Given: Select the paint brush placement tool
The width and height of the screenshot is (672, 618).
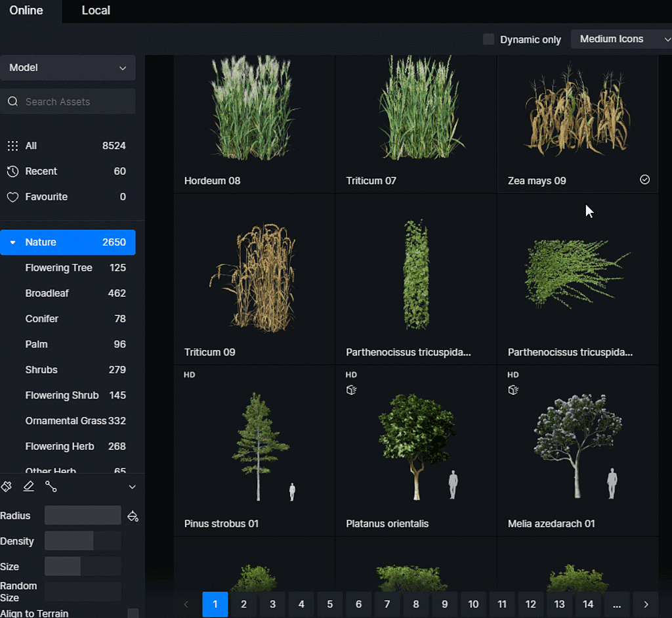Looking at the screenshot, I should (x=7, y=487).
